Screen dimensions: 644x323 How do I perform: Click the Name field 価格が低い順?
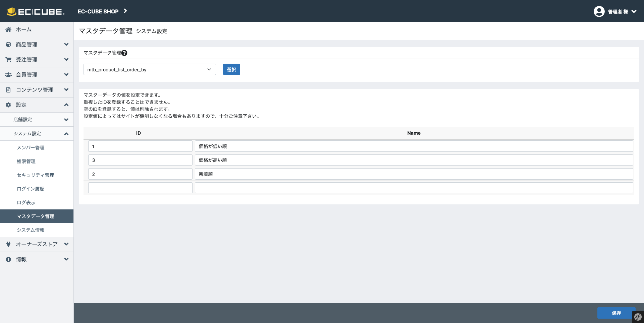click(414, 146)
